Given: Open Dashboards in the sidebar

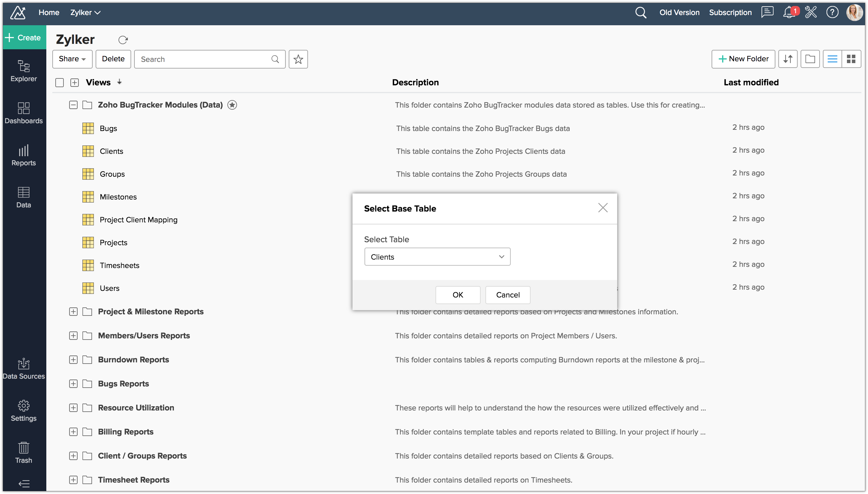Looking at the screenshot, I should 23,113.
